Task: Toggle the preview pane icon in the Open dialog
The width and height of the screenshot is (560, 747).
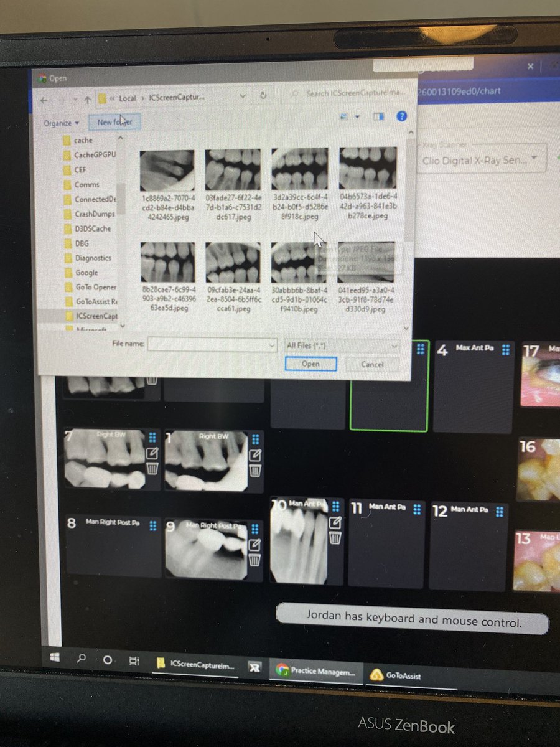Action: (x=379, y=116)
